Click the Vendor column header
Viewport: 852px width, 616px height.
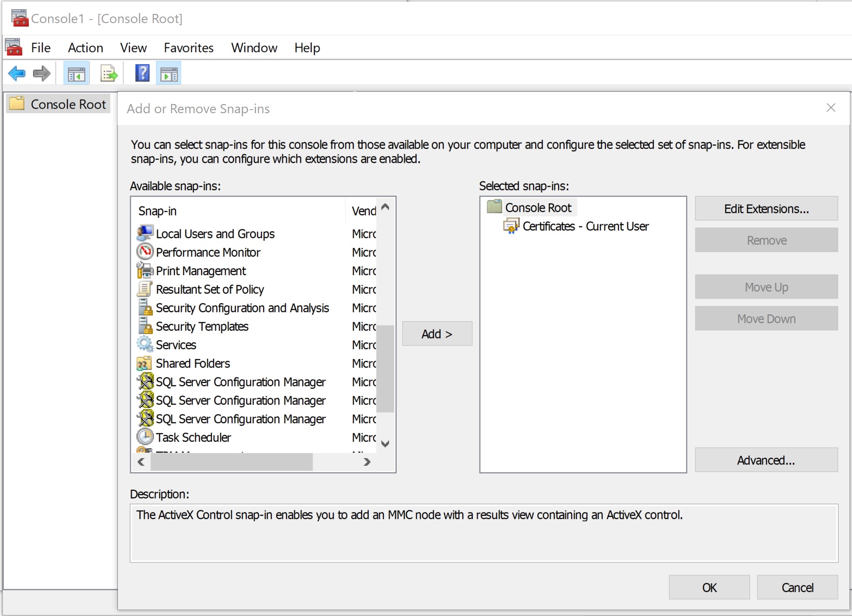(x=361, y=211)
